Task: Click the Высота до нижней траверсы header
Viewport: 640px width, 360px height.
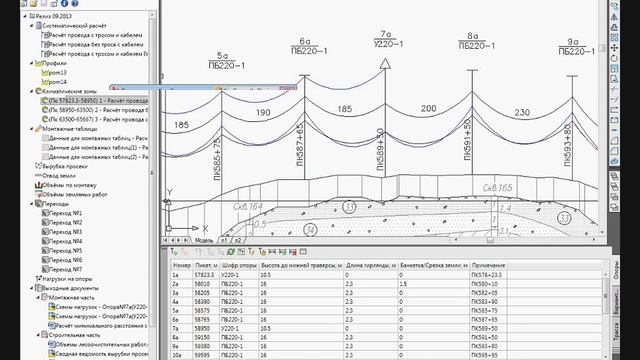Action: (x=301, y=266)
